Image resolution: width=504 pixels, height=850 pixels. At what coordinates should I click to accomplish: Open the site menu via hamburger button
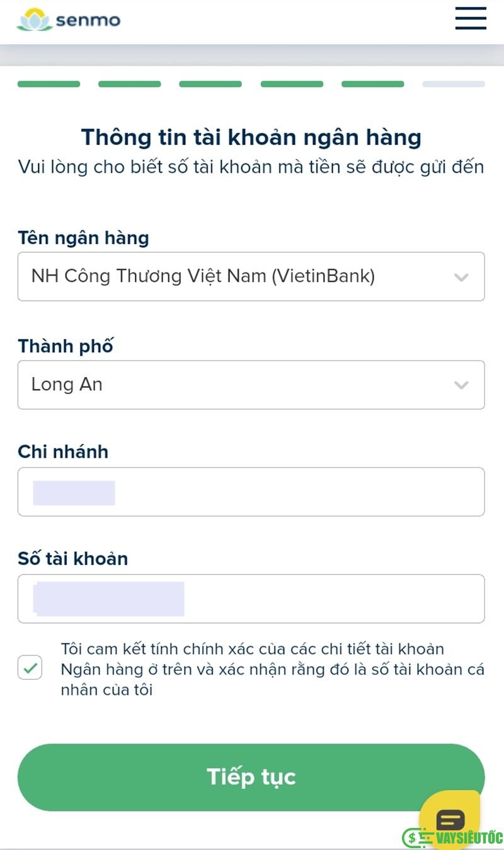470,19
